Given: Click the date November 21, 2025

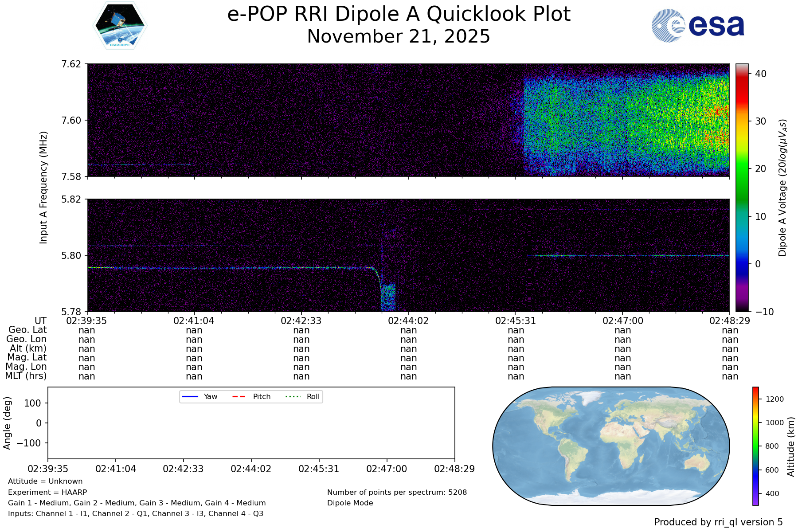Looking at the screenshot, I should [x=399, y=36].
